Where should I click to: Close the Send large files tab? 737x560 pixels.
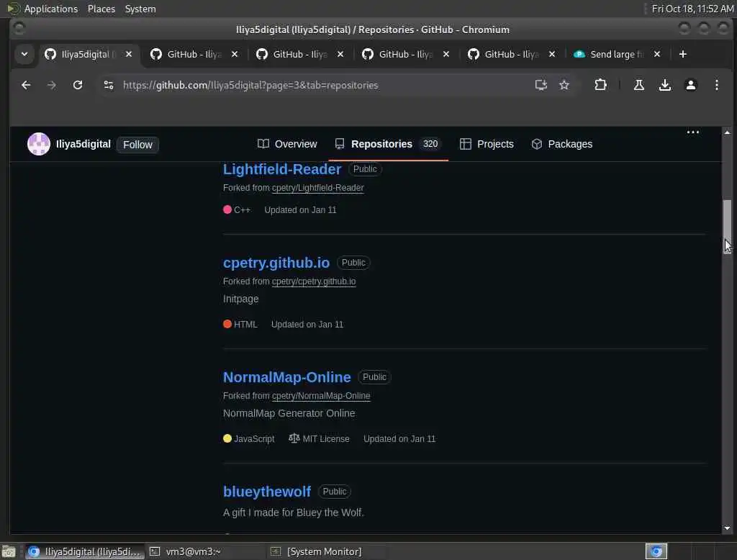(x=657, y=55)
